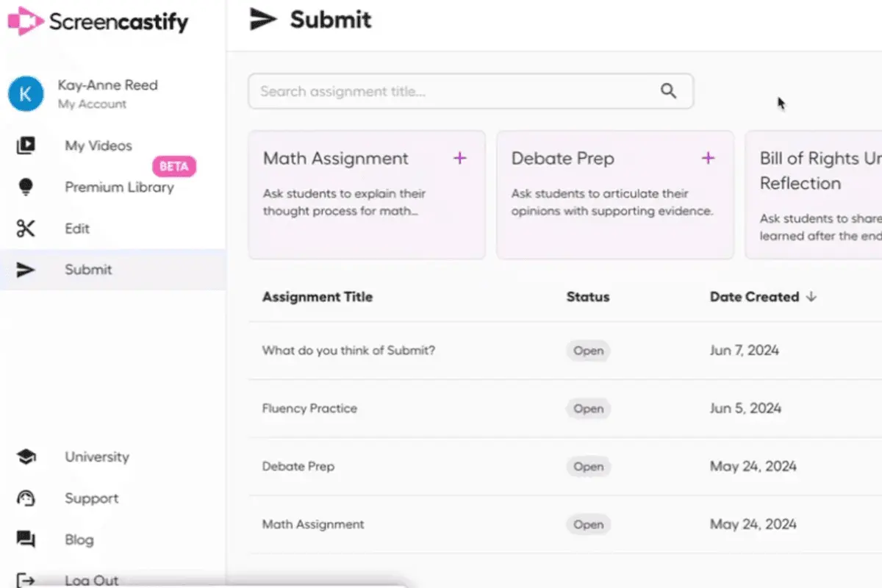Click Status column header
This screenshot has height=588, width=882.
(588, 297)
